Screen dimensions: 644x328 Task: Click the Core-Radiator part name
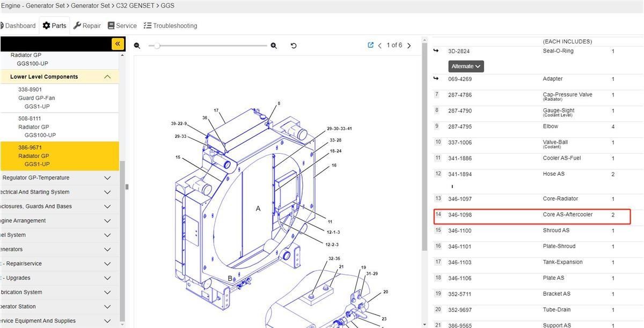coord(560,199)
